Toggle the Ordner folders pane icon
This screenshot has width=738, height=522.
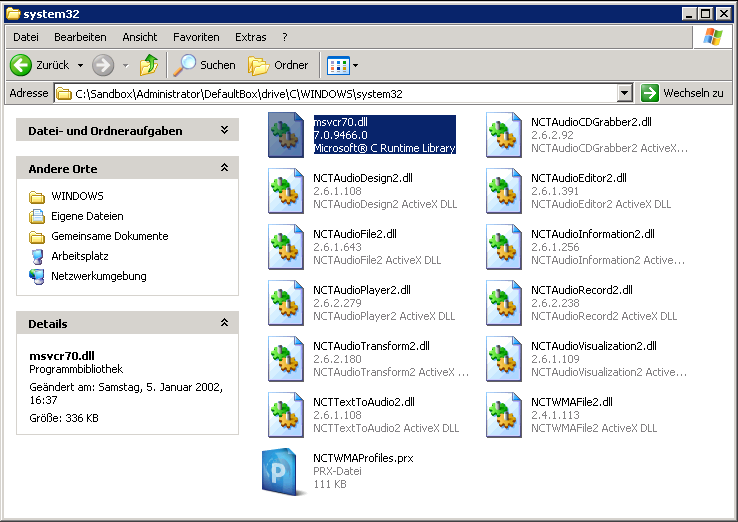click(x=258, y=65)
